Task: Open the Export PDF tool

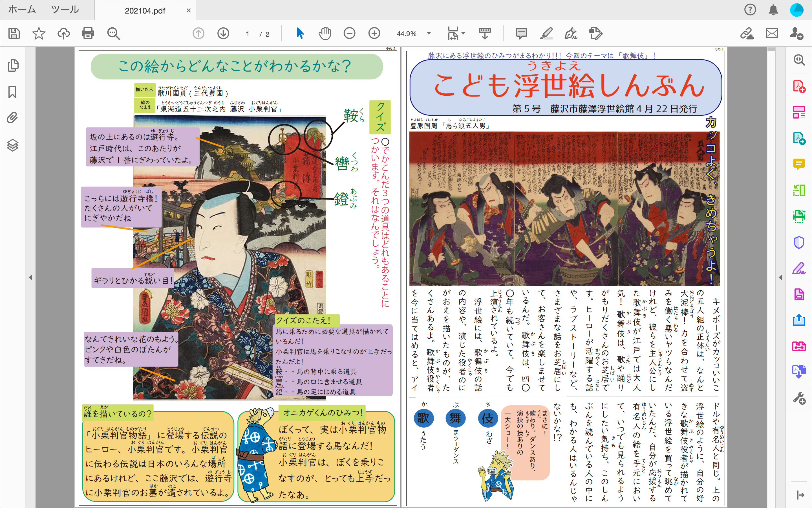Action: 799,138
